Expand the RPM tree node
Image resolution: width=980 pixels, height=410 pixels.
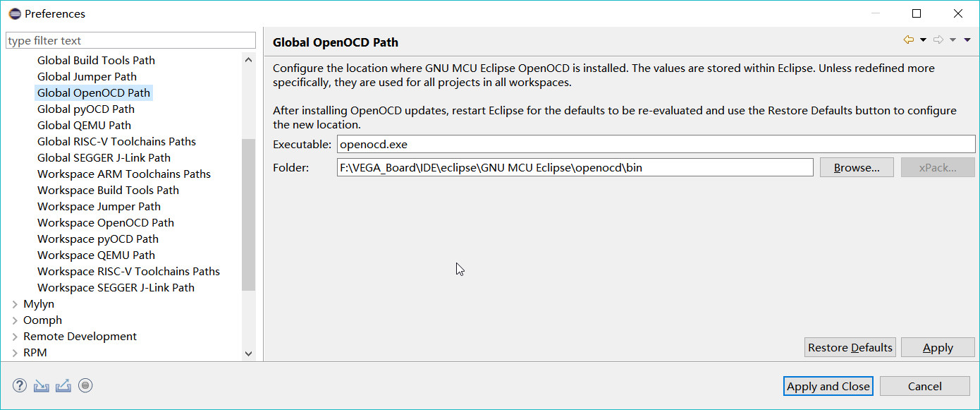click(16, 353)
